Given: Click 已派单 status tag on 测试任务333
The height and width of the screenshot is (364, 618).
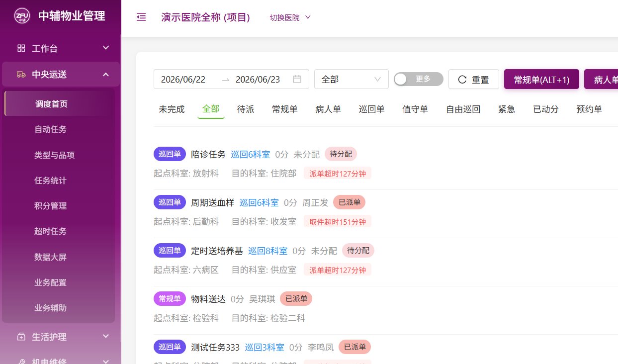Looking at the screenshot, I should [355, 347].
